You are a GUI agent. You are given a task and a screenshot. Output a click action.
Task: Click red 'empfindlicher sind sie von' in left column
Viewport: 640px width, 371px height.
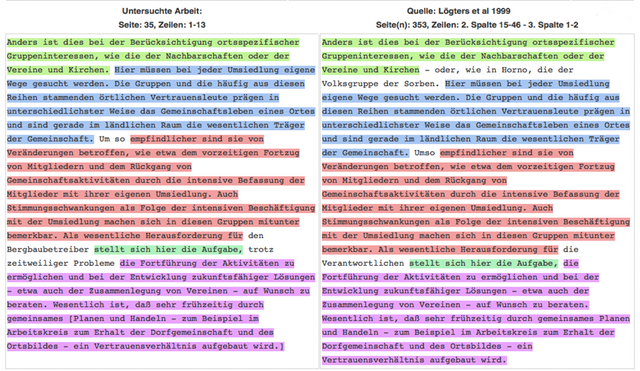(197, 139)
